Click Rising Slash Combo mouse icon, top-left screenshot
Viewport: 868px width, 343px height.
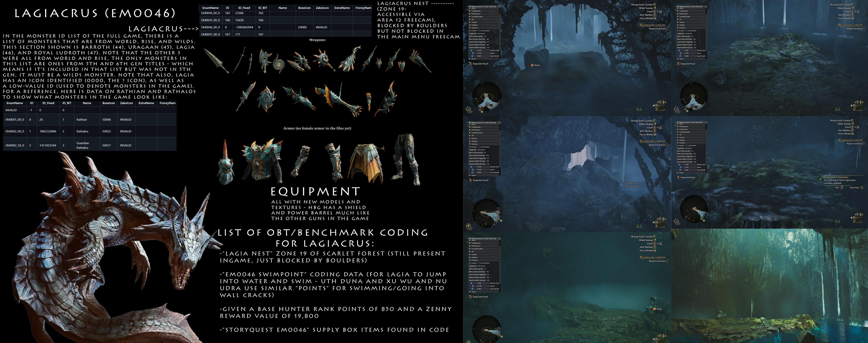click(x=655, y=4)
